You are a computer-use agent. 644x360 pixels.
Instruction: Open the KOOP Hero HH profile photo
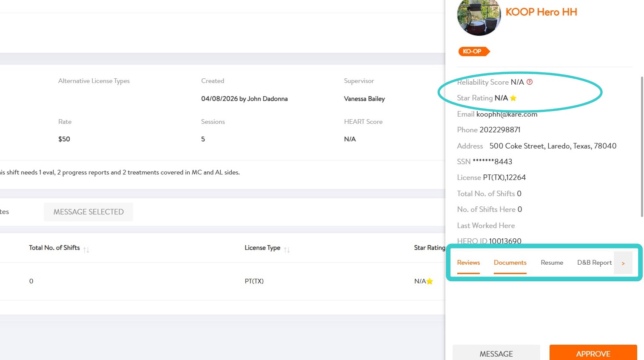point(479,17)
